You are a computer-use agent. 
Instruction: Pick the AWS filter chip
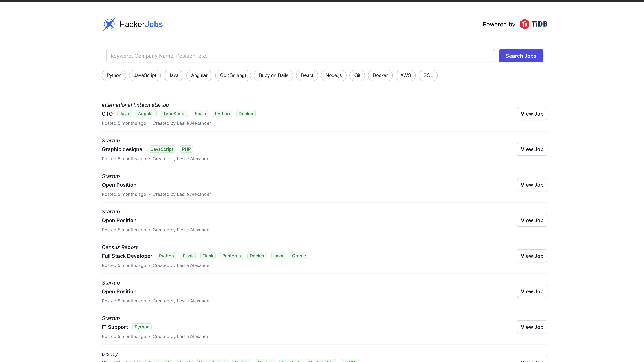click(x=405, y=75)
